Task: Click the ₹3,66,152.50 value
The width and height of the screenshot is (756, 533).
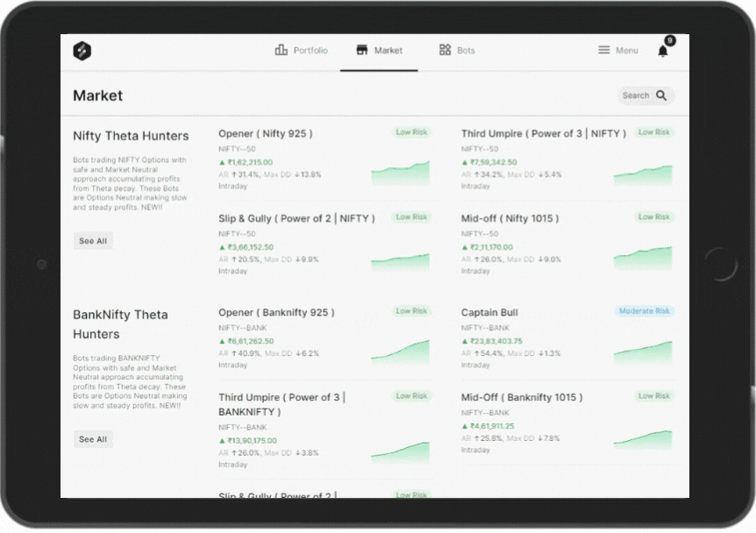Action: [x=250, y=247]
